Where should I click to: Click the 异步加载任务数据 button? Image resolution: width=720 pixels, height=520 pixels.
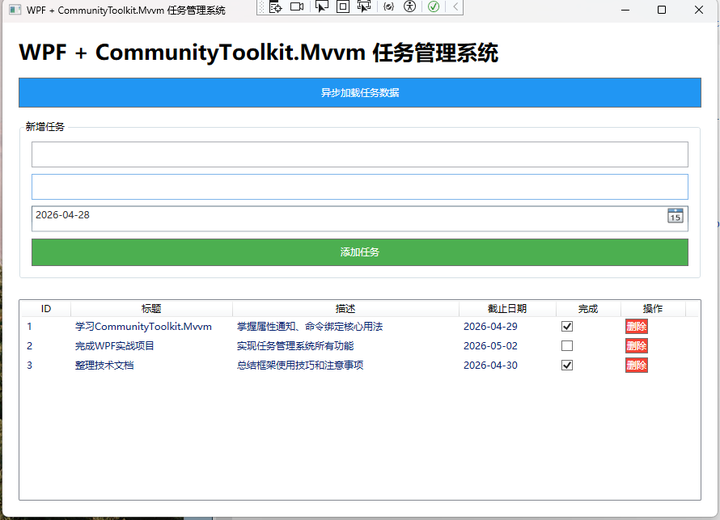tap(360, 93)
